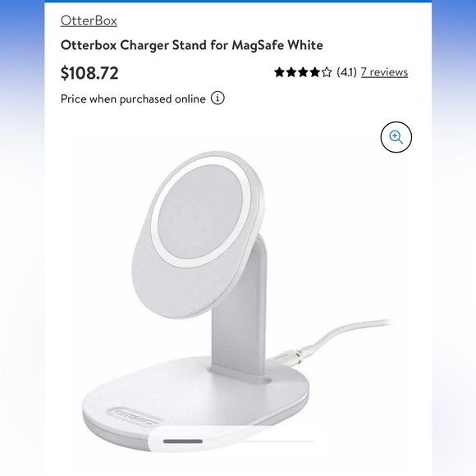Click the info icon beside price note
Viewport: 476px width, 476px height.
tap(217, 98)
